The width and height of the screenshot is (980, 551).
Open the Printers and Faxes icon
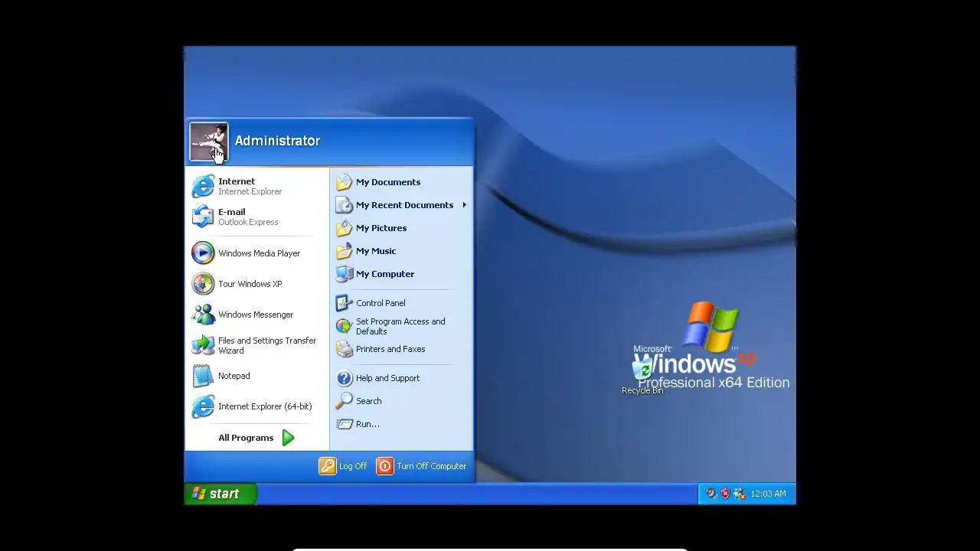[344, 349]
